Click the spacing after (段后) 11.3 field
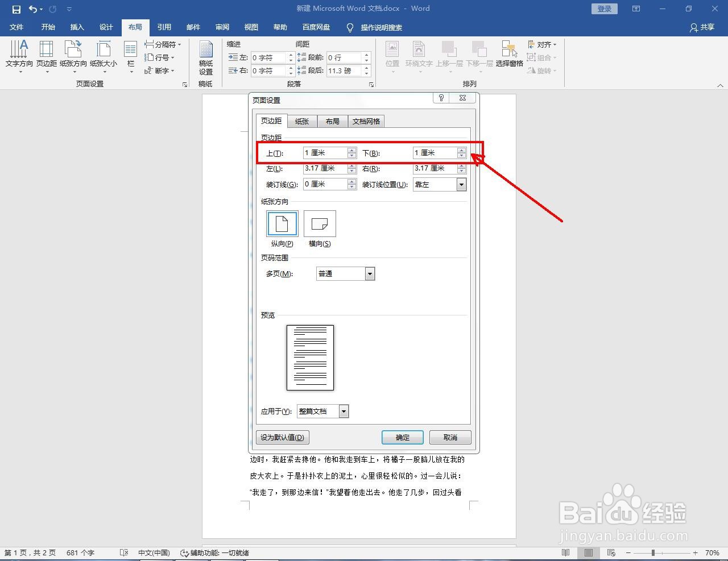The image size is (728, 561). 344,70
